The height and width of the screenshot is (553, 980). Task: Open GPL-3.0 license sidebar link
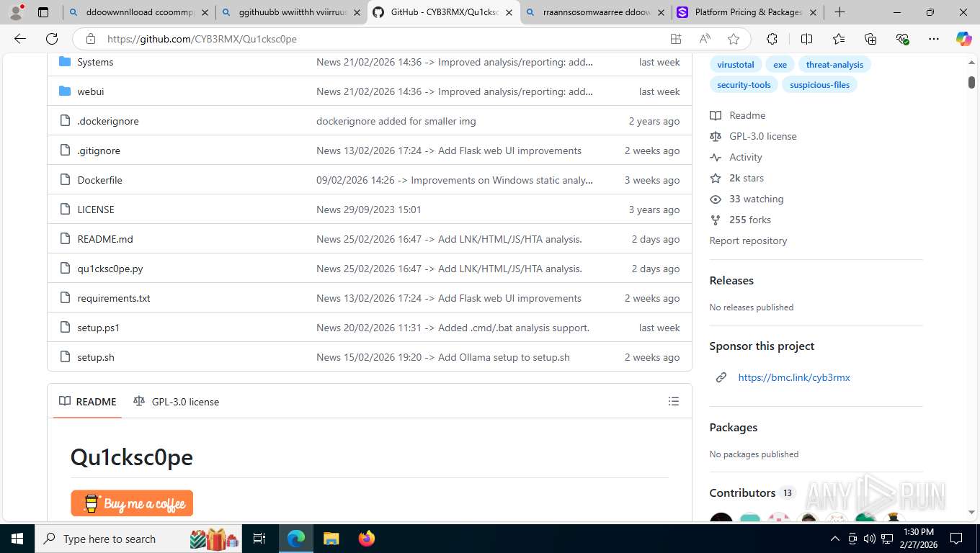753,136
